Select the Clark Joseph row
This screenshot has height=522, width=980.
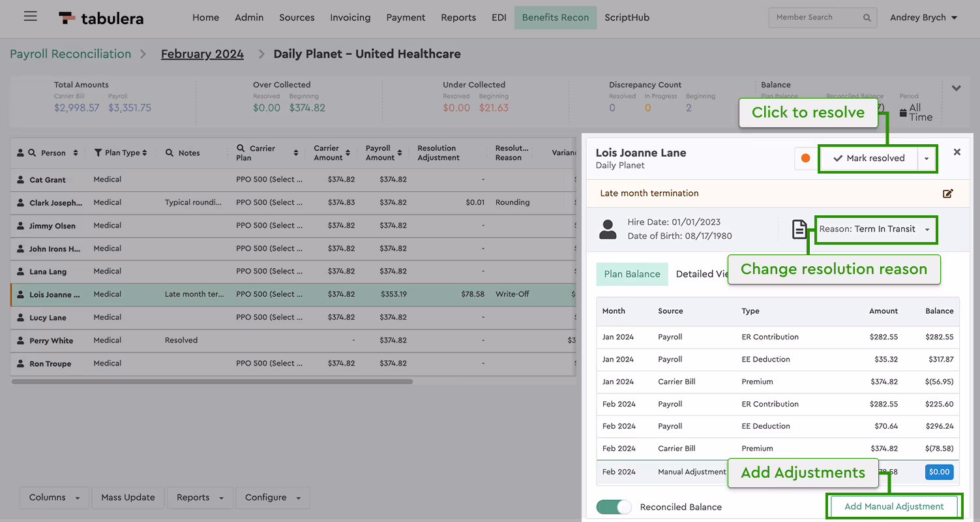[293, 202]
